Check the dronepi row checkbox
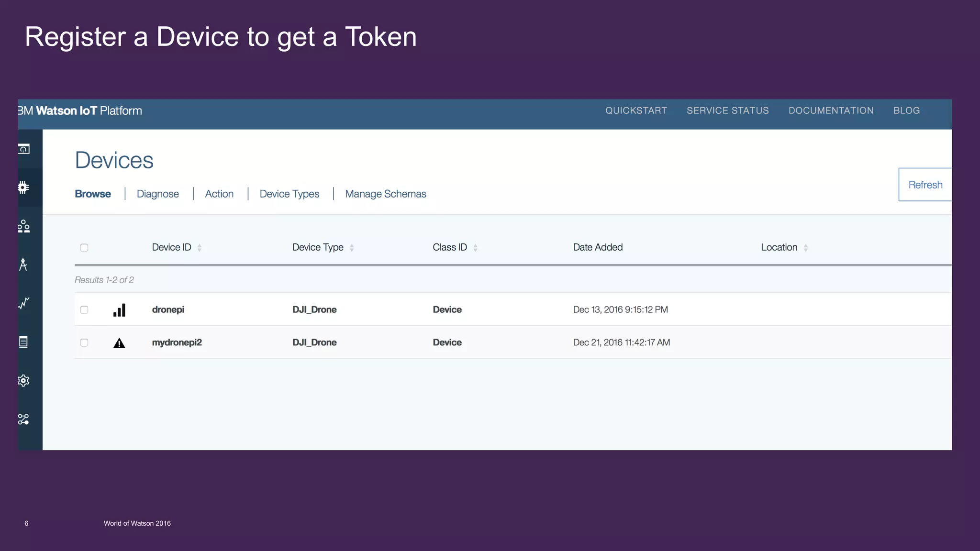Image resolution: width=980 pixels, height=551 pixels. (x=84, y=310)
